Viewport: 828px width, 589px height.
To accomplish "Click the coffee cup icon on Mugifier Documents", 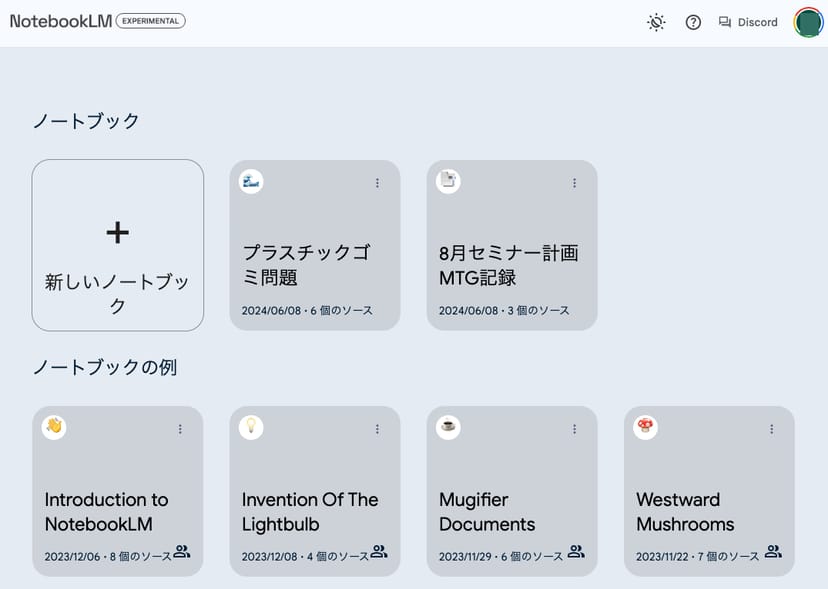I will (448, 427).
